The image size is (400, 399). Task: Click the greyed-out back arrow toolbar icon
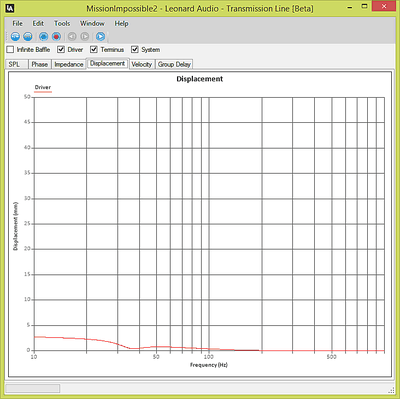(72, 36)
